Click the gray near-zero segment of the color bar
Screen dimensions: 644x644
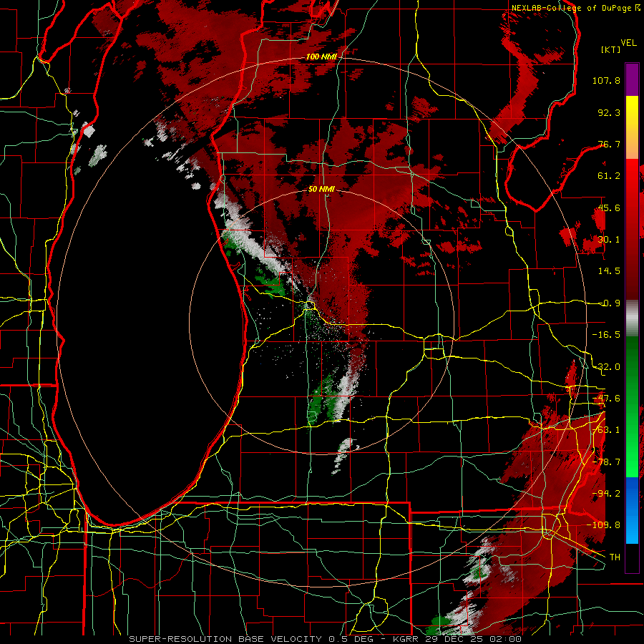click(632, 318)
